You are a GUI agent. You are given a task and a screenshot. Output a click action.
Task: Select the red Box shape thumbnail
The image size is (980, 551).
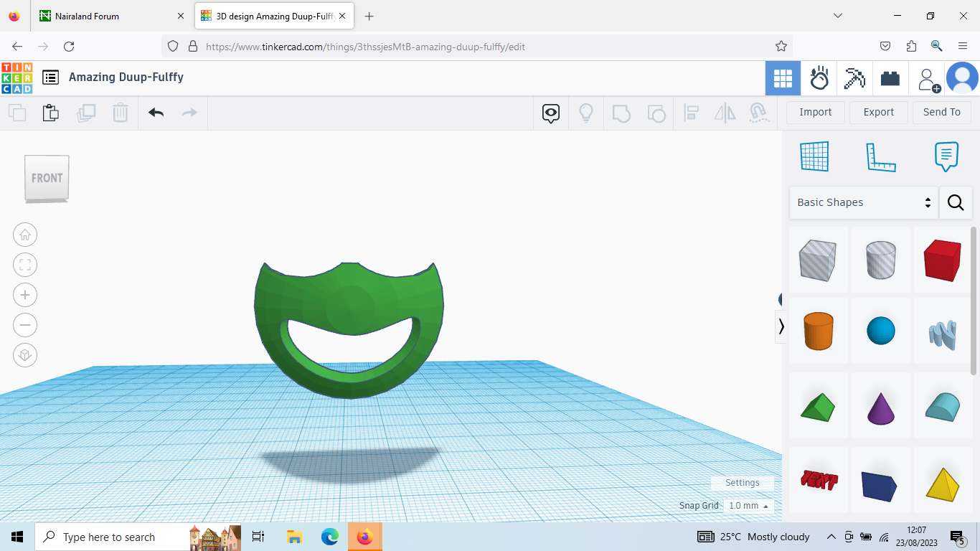click(x=942, y=260)
